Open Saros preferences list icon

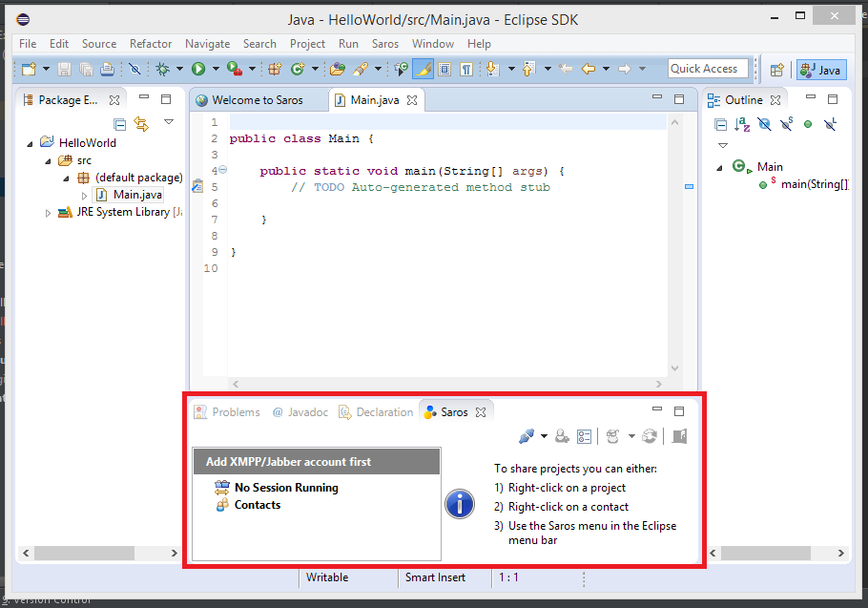pos(584,437)
